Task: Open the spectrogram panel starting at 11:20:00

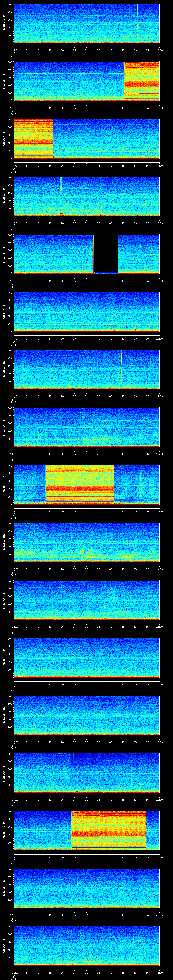Action: click(x=86, y=369)
